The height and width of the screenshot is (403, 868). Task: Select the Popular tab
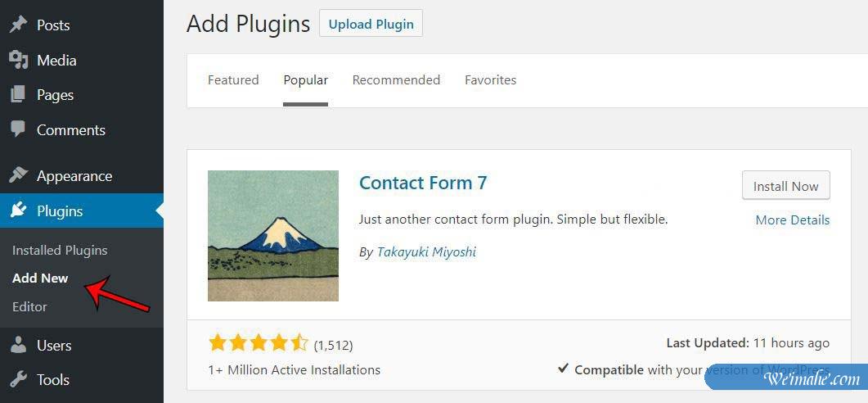306,80
